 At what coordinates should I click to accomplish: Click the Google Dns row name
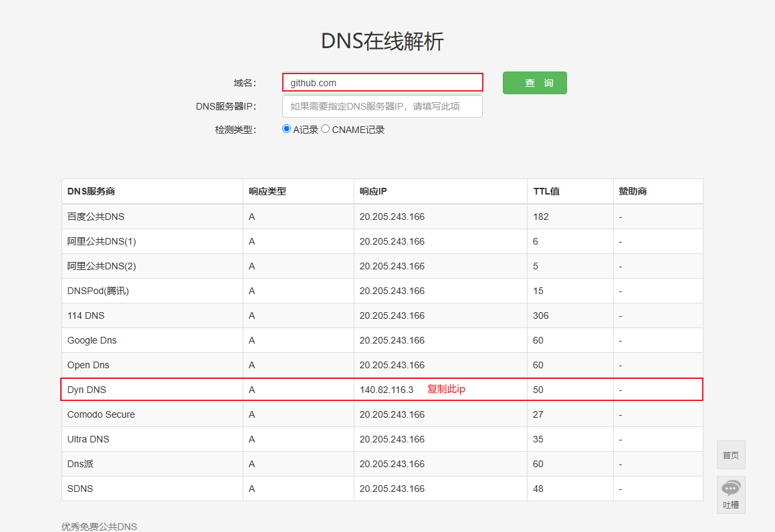92,340
